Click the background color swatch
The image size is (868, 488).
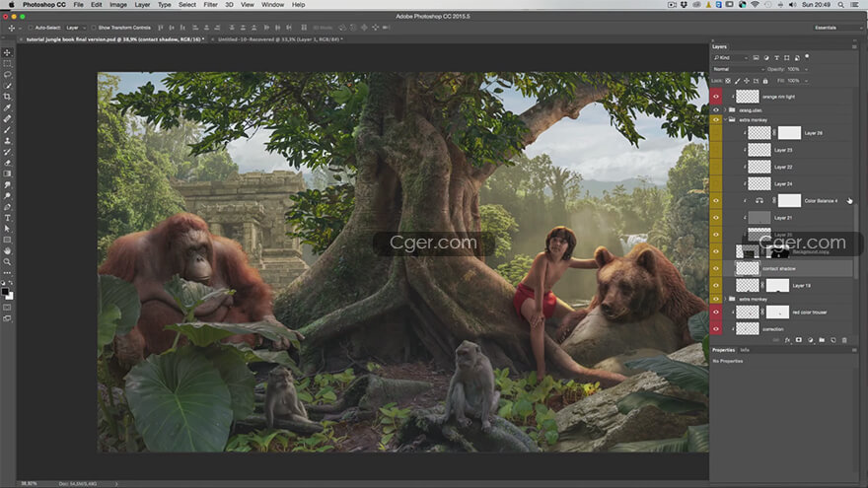click(x=10, y=296)
